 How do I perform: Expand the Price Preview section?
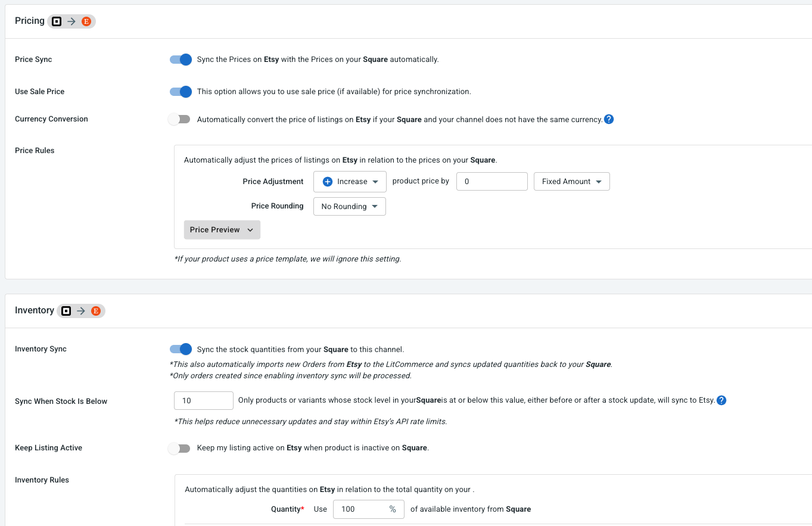[222, 230]
